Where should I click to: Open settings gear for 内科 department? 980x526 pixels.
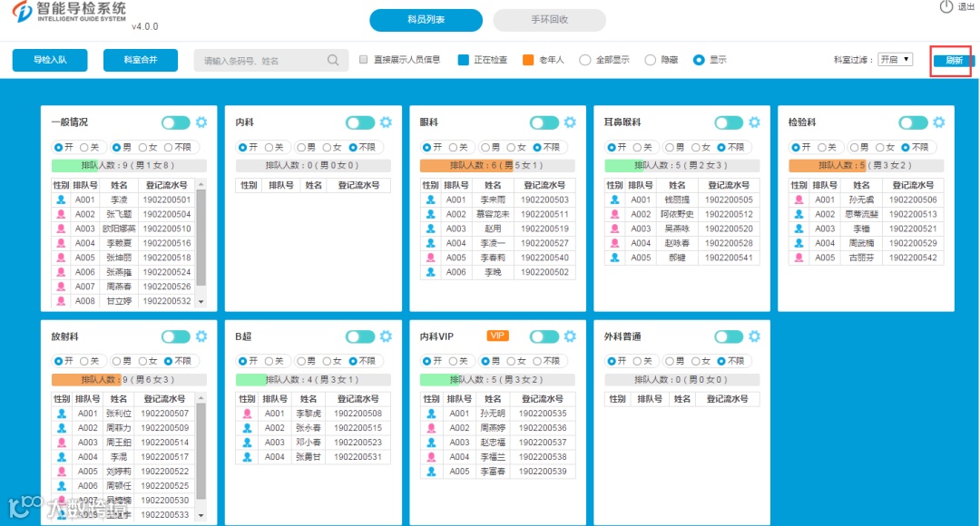386,122
